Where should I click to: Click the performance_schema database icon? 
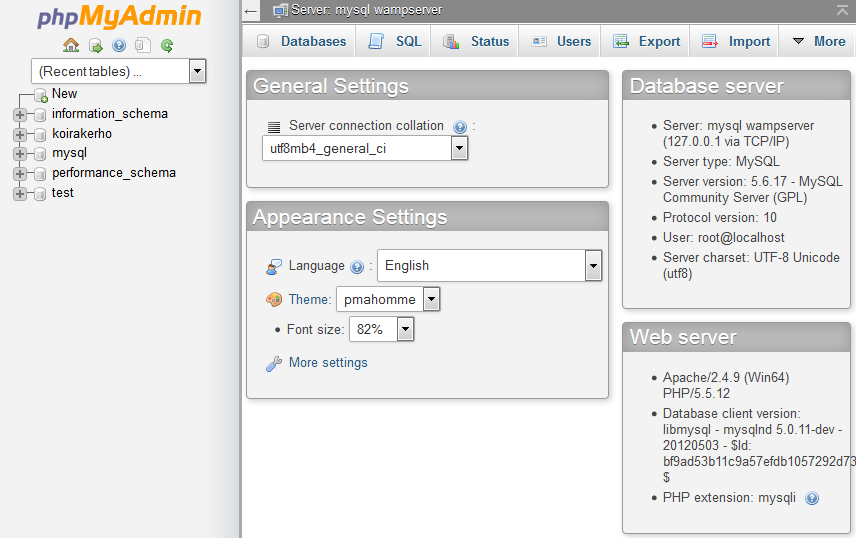point(40,174)
